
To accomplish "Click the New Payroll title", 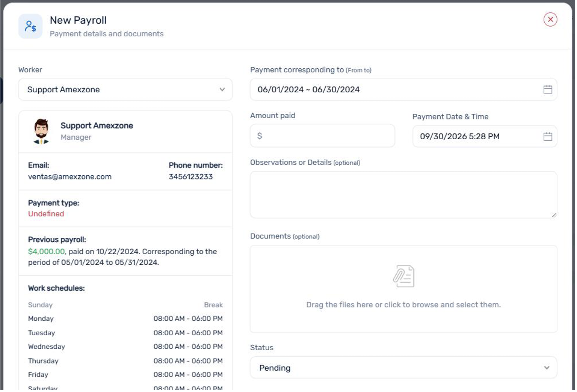I will (78, 20).
